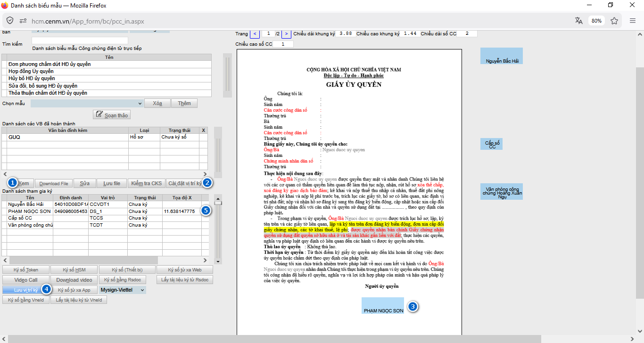The height and width of the screenshot is (343, 644).
Task: Click Ký số Token button
Action: point(26,269)
